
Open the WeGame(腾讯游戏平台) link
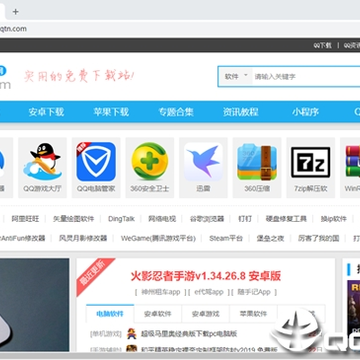click(x=158, y=238)
